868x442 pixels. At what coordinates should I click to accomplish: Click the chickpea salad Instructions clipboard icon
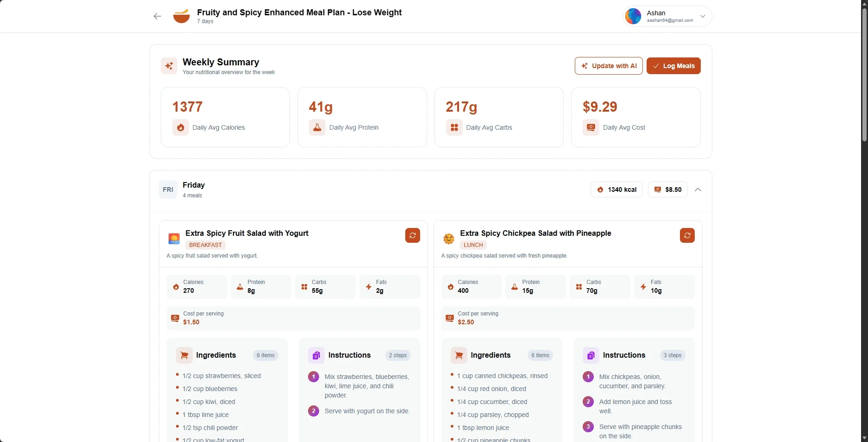[591, 355]
